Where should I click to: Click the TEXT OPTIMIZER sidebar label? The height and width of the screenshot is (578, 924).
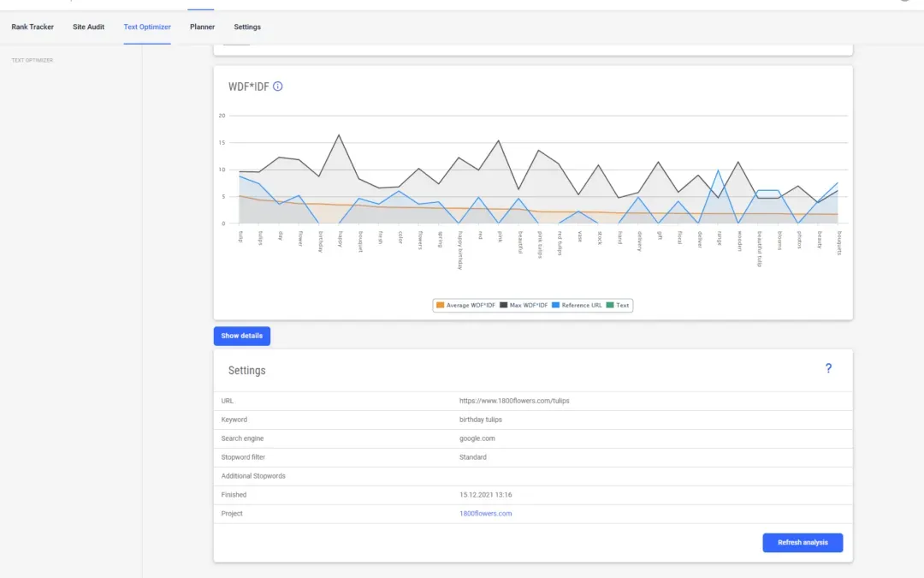pos(33,60)
